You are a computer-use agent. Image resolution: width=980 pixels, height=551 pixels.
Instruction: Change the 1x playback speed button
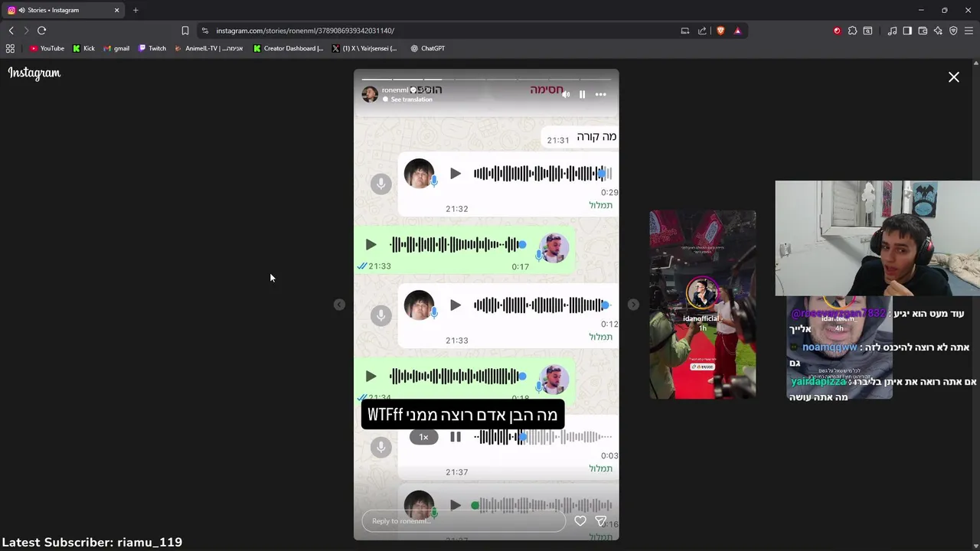tap(423, 437)
